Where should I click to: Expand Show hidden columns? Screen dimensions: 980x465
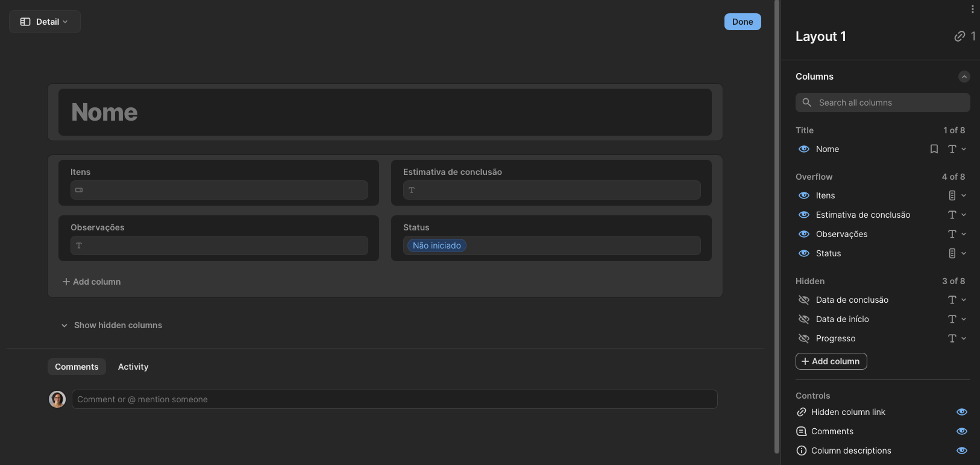[112, 325]
